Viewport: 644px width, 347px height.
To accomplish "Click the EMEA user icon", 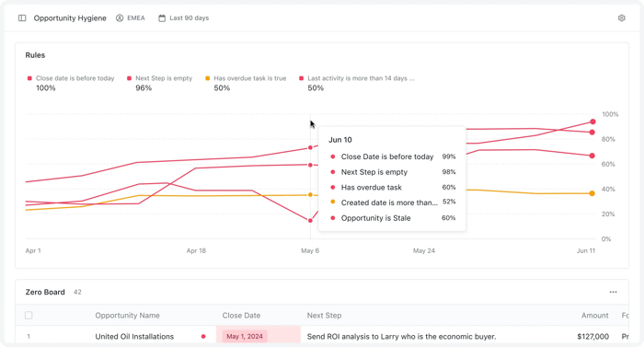I will click(120, 18).
